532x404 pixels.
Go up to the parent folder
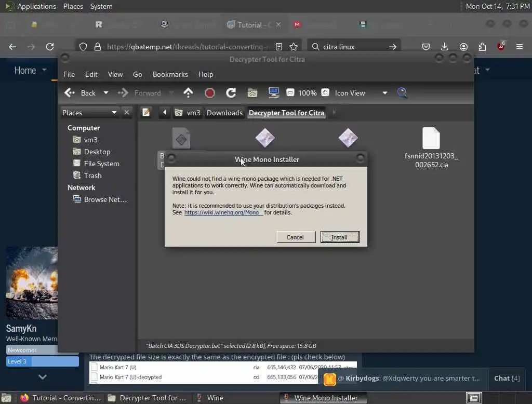coord(188,93)
